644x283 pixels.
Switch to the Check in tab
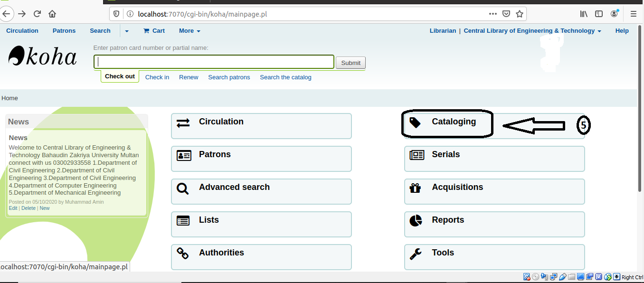(x=157, y=77)
